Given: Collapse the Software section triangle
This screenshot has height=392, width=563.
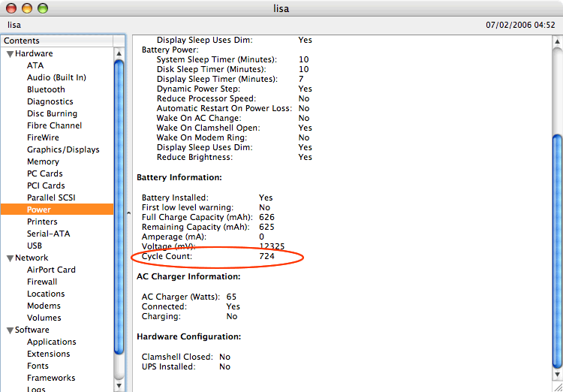Looking at the screenshot, I should (x=11, y=330).
